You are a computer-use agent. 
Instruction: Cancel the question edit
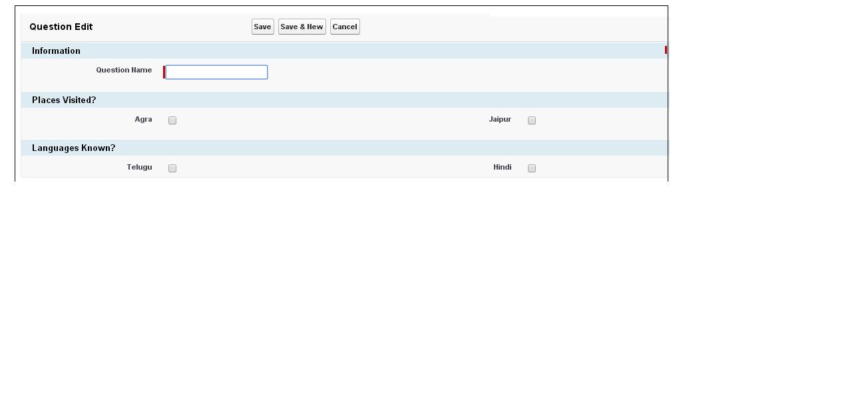pos(345,27)
